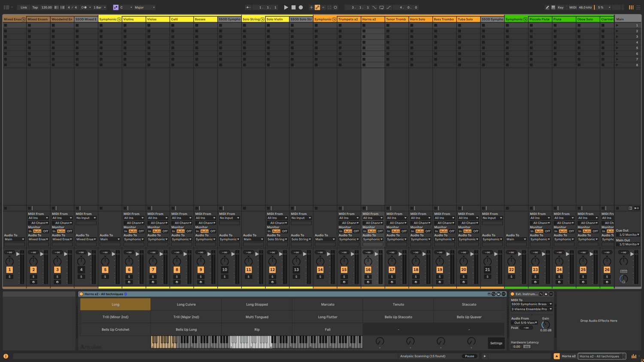
Task: Fold the yellow Symphonic strings group track
Action: click(x=119, y=19)
